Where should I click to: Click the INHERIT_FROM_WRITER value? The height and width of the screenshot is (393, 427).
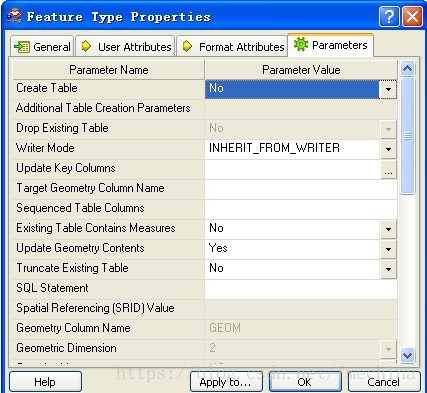pos(274,148)
